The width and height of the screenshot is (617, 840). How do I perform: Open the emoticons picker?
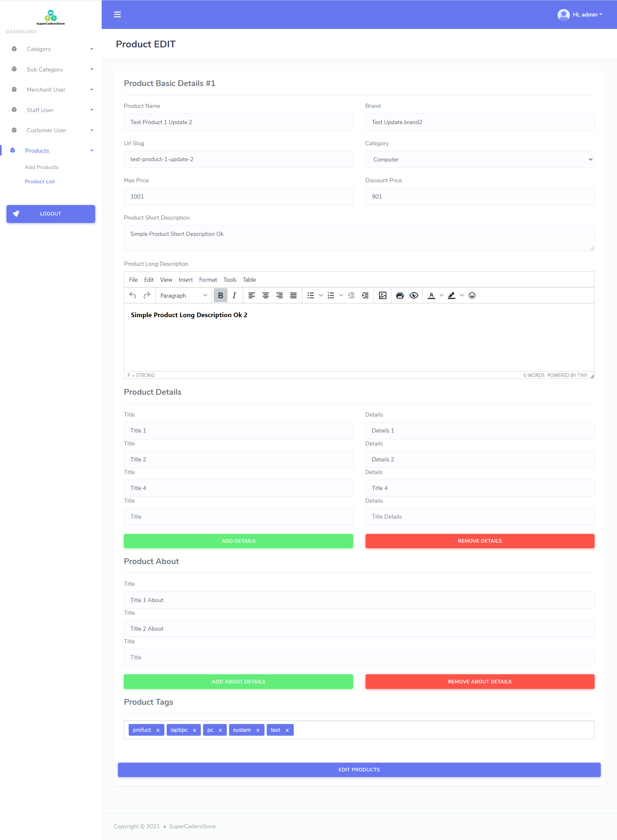472,295
